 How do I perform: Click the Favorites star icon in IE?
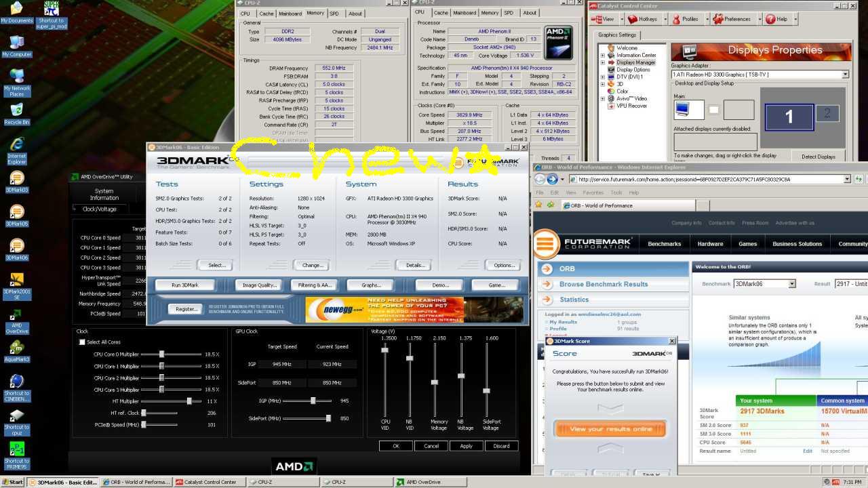(538, 204)
